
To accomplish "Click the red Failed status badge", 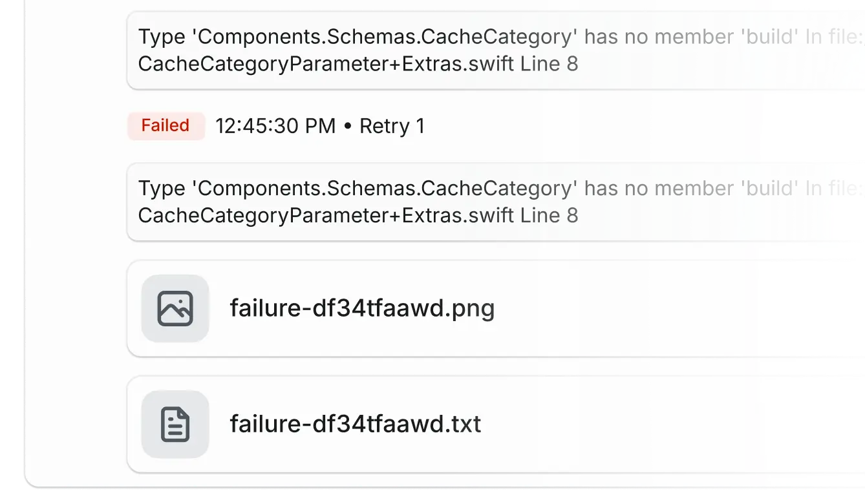I will click(x=166, y=126).
